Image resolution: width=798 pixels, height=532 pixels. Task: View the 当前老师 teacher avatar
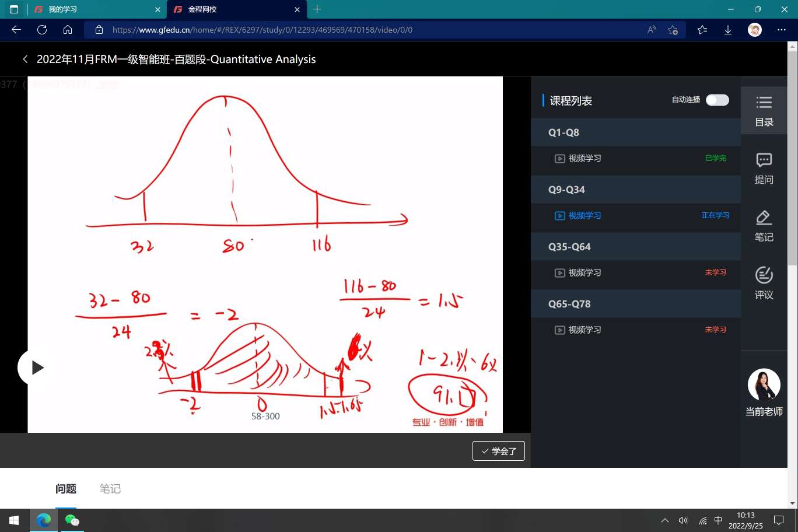pyautogui.click(x=764, y=385)
